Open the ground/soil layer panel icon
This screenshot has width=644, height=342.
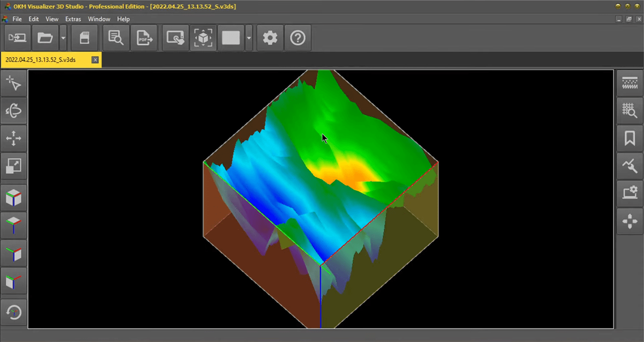[630, 83]
